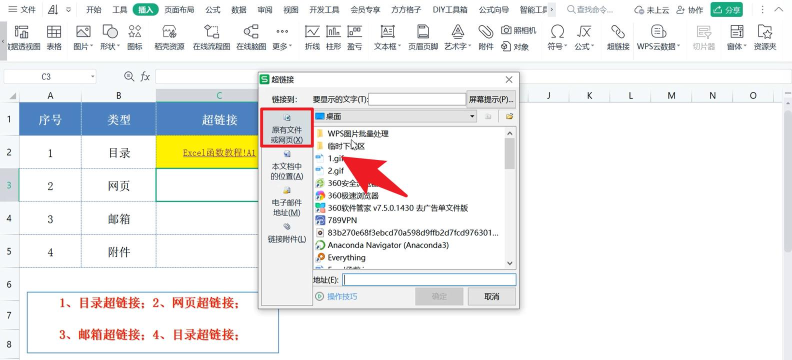Switch to the 方方格子 tab
Image resolution: width=792 pixels, height=360 pixels.
pos(406,10)
